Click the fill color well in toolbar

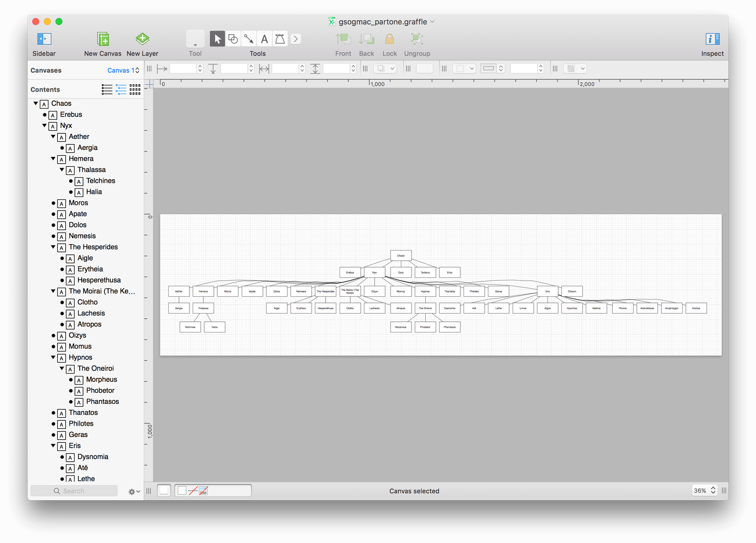tap(425, 68)
